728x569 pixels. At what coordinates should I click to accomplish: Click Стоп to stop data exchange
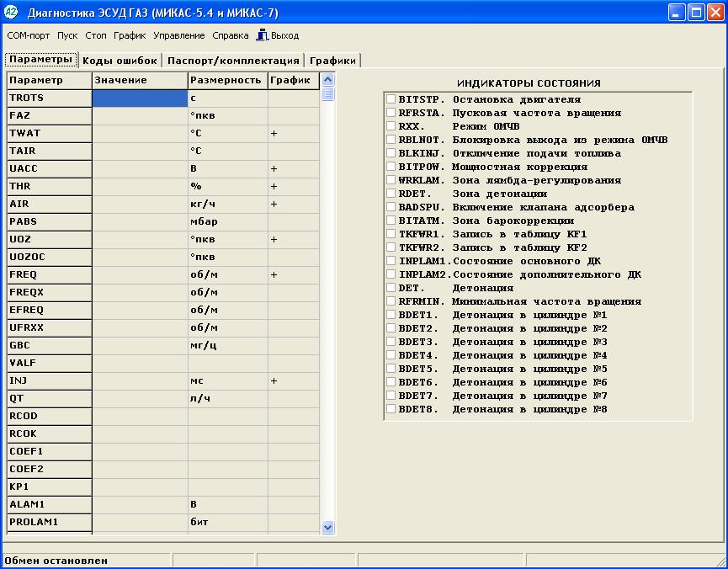[96, 35]
